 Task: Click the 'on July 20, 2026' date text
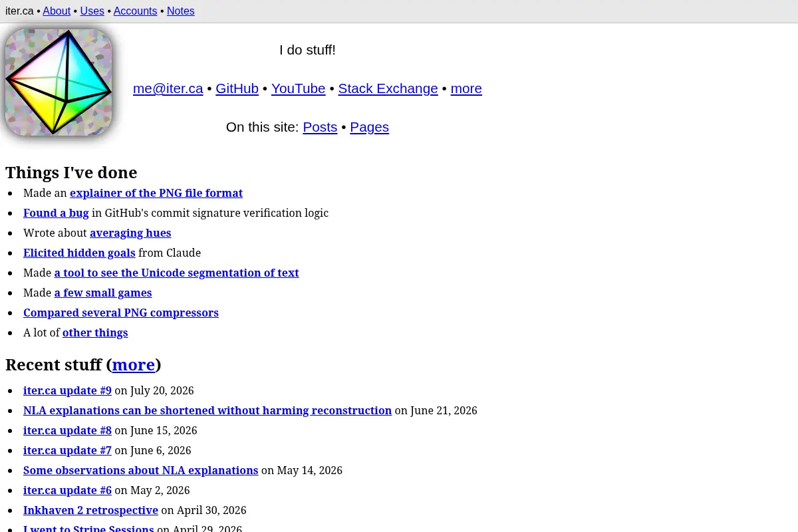154,390
